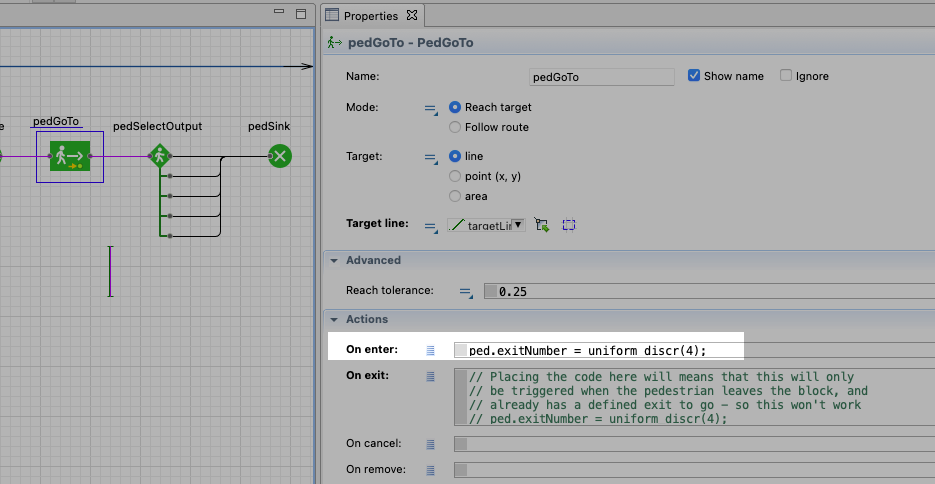Maximize the graphical editor pane
Viewport: 935px width, 484px height.
tap(301, 13)
